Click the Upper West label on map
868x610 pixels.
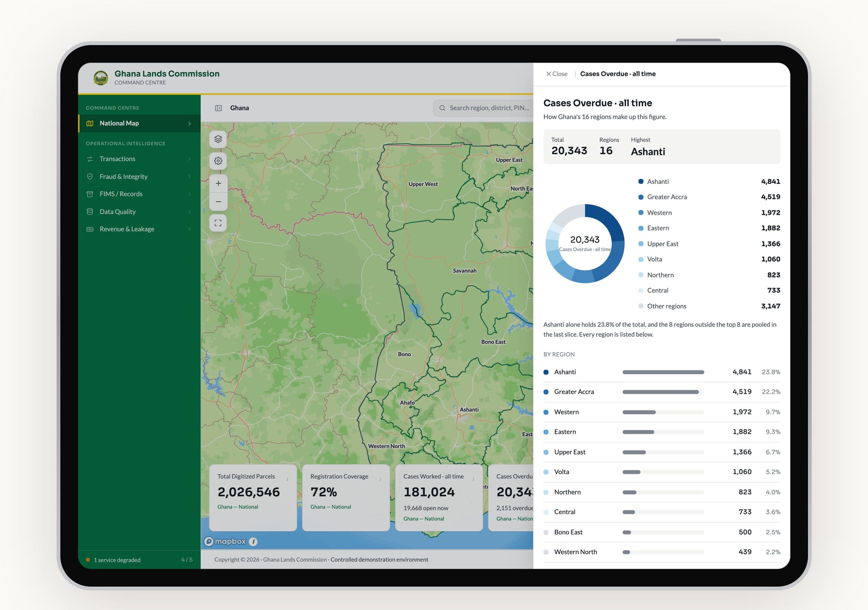(x=423, y=184)
